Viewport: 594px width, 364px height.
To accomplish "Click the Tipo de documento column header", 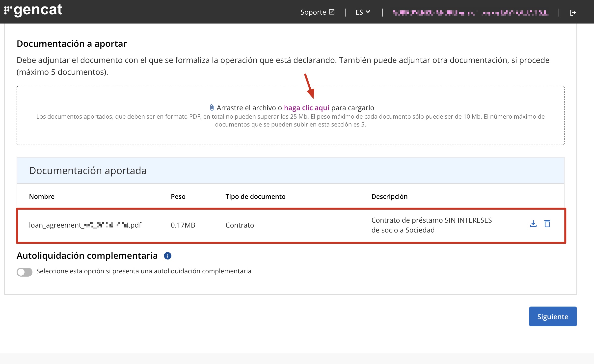I will click(255, 196).
